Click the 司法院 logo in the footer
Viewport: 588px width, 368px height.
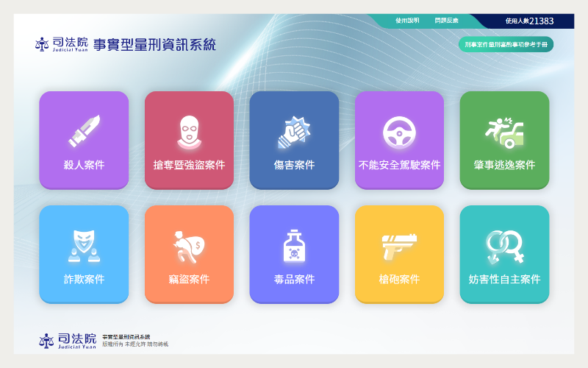tap(67, 340)
